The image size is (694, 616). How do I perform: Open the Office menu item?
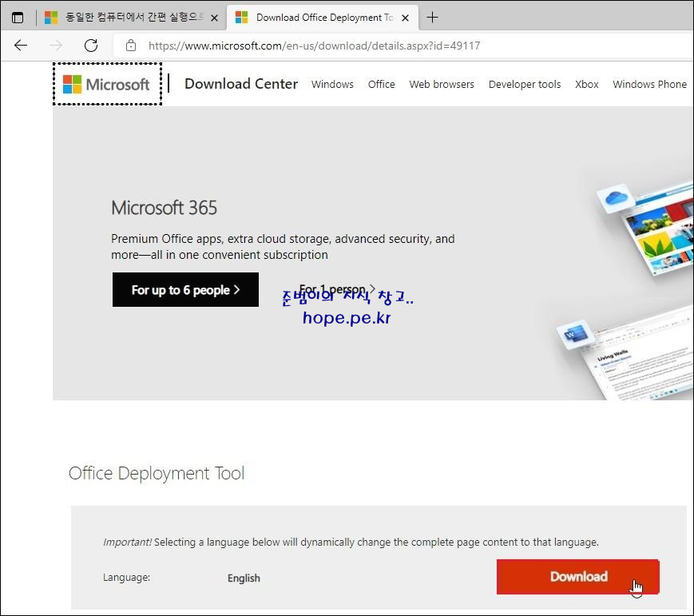[381, 84]
